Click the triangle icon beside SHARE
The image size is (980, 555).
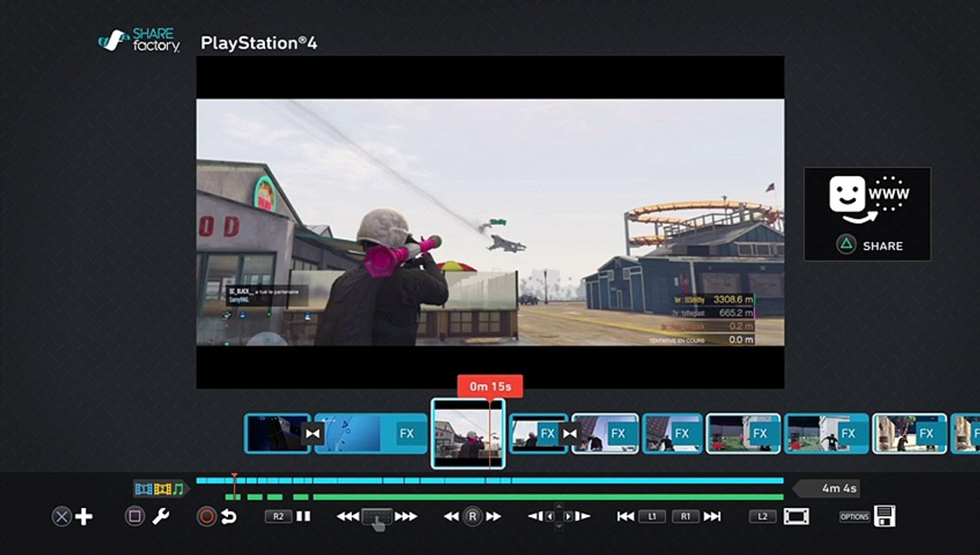point(846,245)
